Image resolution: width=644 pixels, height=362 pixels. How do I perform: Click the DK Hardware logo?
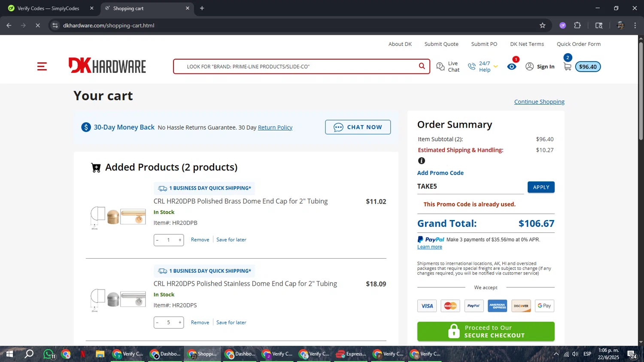coord(107,66)
